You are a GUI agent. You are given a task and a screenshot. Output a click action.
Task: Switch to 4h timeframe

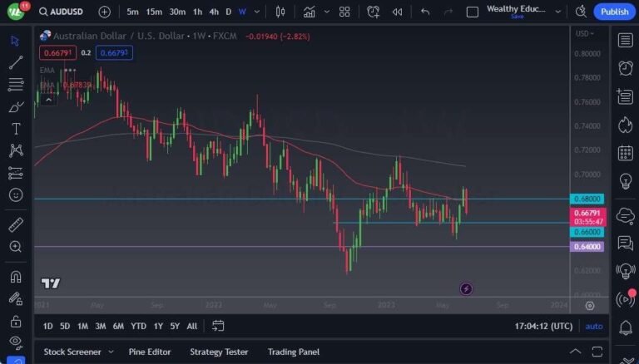pyautogui.click(x=214, y=12)
